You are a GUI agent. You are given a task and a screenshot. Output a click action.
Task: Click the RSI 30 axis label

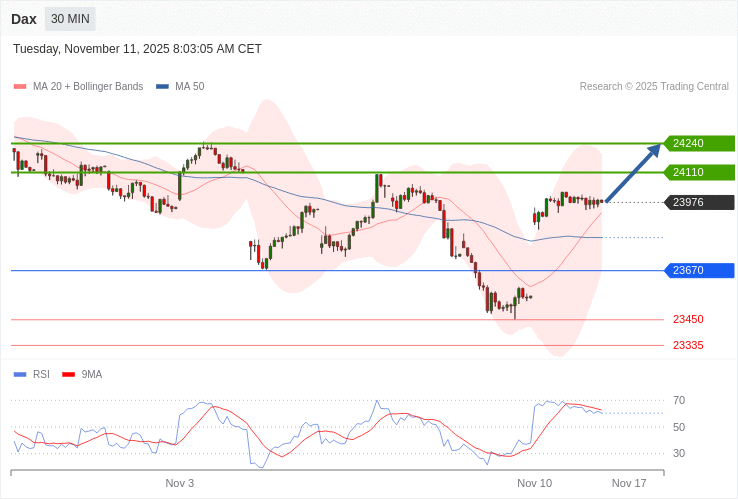tap(679, 453)
